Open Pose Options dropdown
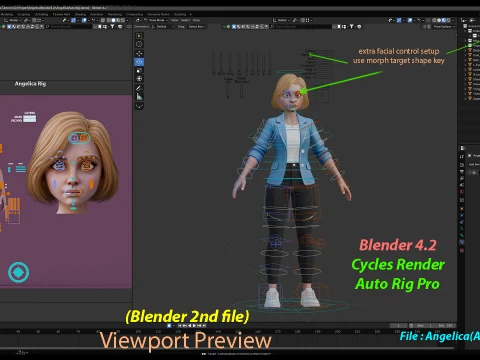 click(444, 27)
